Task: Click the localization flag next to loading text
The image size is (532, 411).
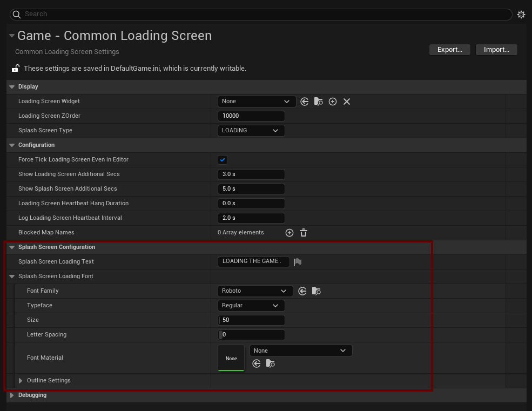Action: coord(298,262)
